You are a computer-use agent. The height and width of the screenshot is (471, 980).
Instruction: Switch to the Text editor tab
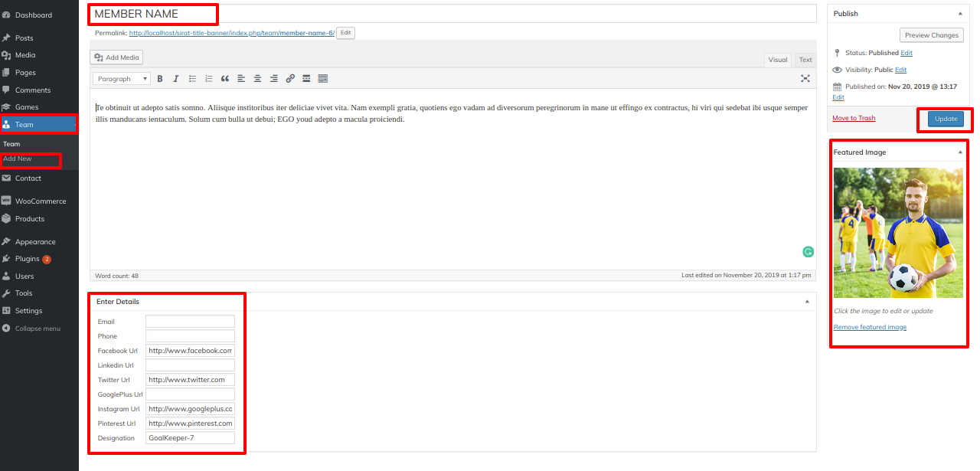click(805, 60)
